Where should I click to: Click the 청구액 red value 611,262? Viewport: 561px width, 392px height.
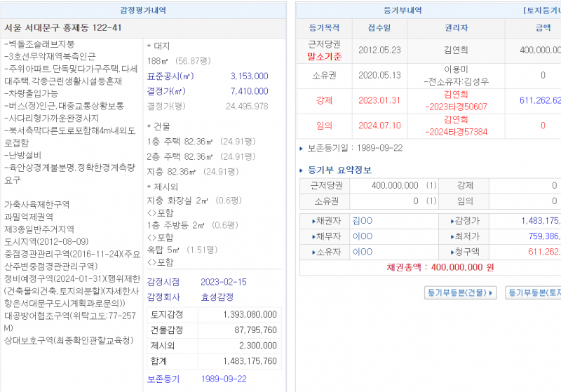click(545, 252)
